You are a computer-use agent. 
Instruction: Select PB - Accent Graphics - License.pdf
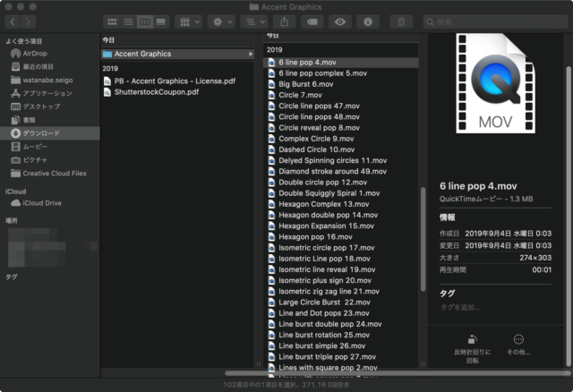tap(177, 81)
